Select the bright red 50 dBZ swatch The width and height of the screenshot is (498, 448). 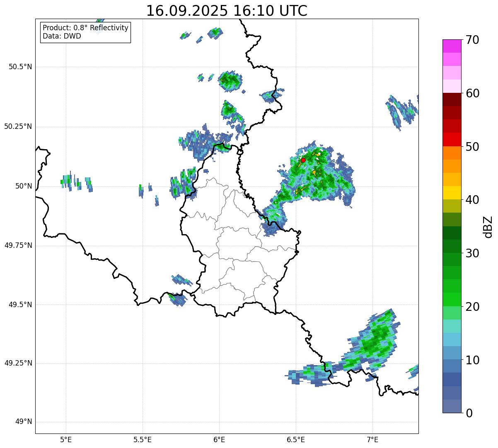(x=454, y=139)
